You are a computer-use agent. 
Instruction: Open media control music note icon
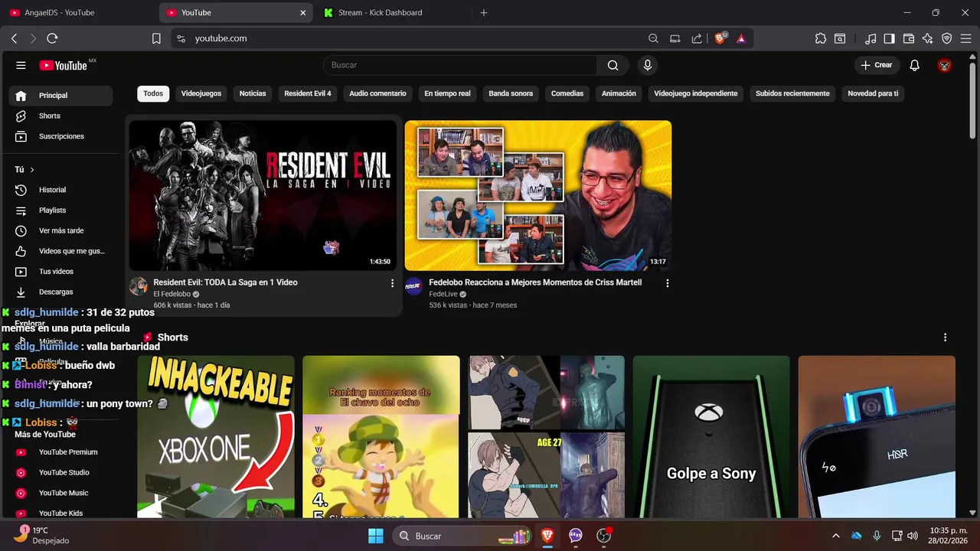[871, 38]
